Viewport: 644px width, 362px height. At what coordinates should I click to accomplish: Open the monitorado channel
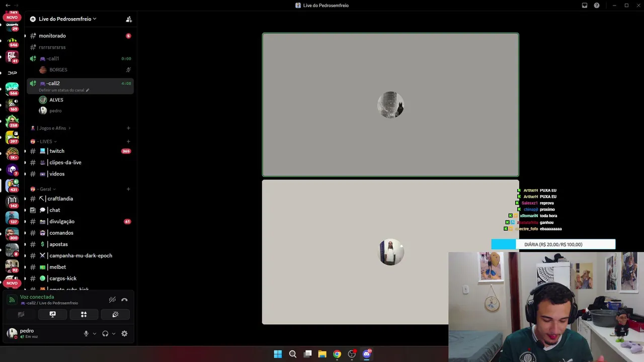80,36
